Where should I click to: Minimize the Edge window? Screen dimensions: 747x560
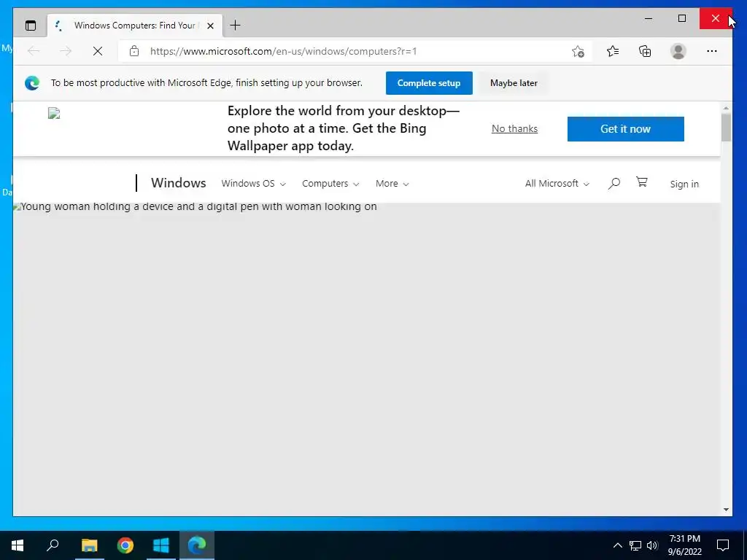pos(649,18)
